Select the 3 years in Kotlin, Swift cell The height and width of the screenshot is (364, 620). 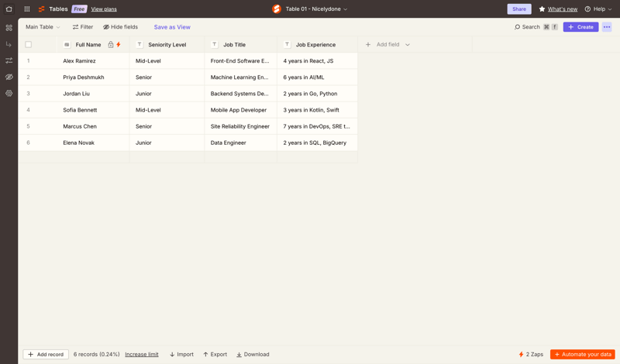tap(318, 110)
